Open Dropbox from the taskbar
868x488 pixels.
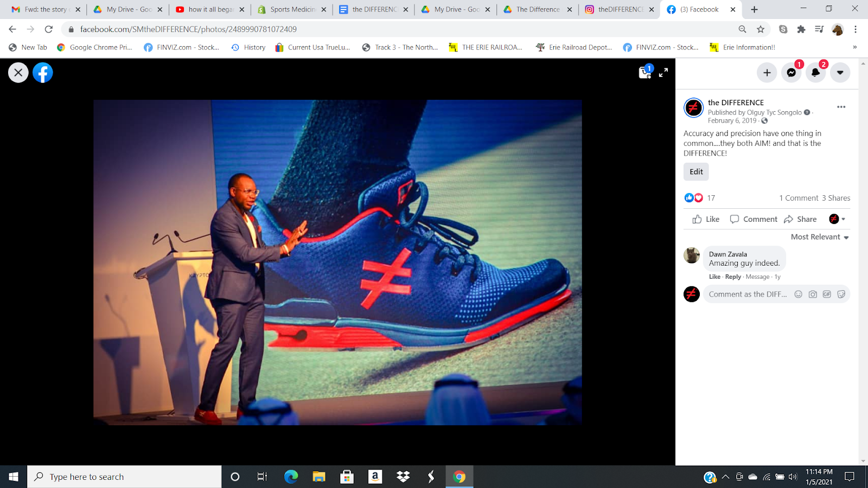[x=403, y=477]
